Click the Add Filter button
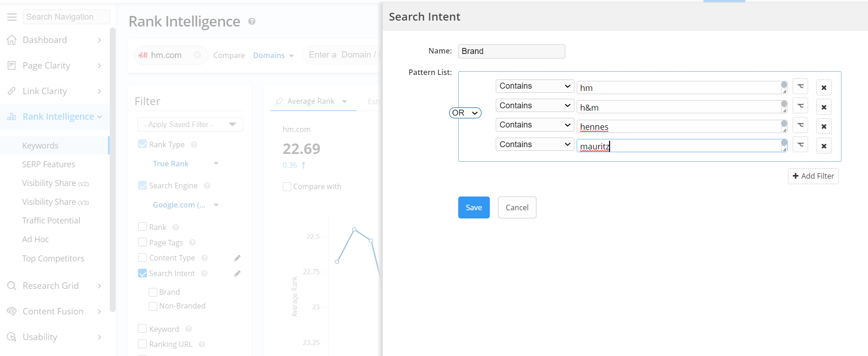This screenshot has height=356, width=868. (813, 176)
